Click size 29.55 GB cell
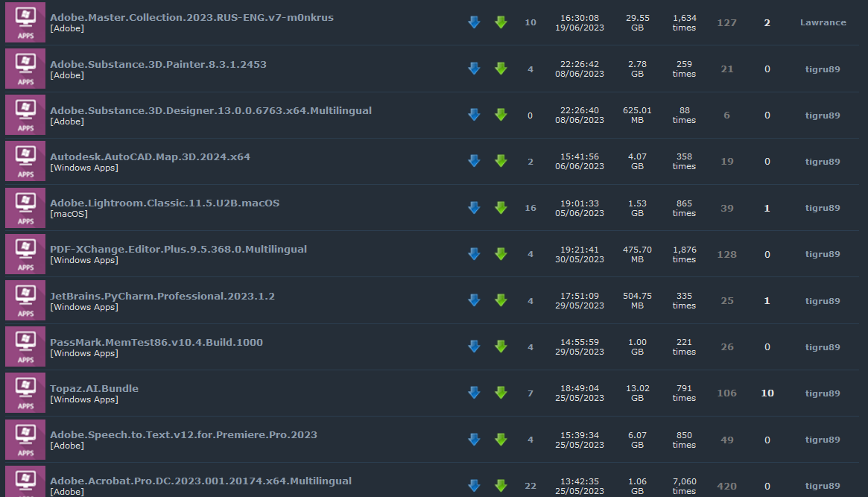Screen dimensions: 868x497 pos(638,22)
